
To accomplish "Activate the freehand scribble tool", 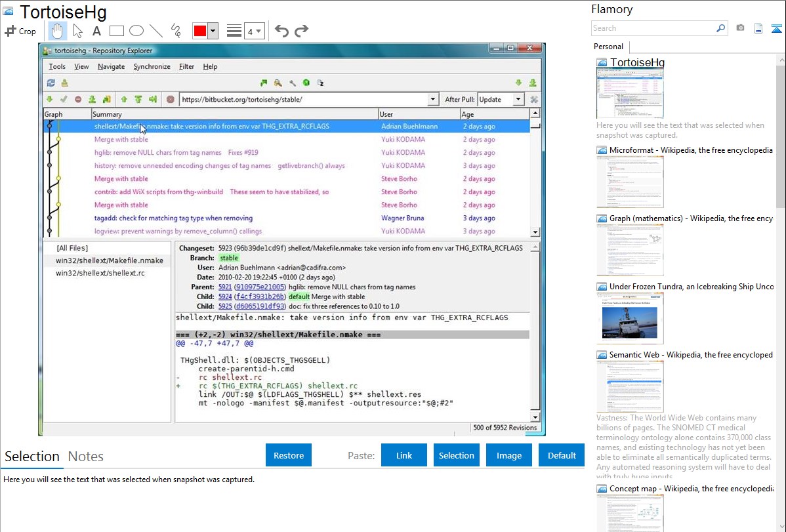I will click(176, 31).
